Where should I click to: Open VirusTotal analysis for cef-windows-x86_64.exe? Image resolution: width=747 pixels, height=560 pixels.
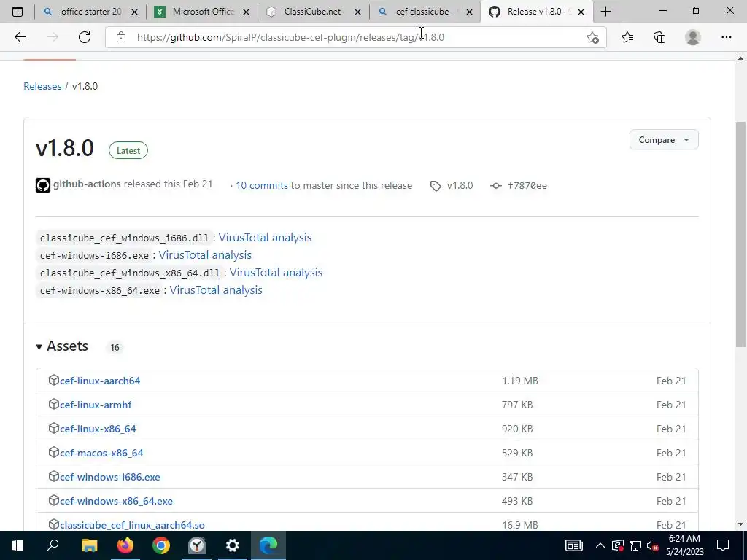(x=216, y=290)
